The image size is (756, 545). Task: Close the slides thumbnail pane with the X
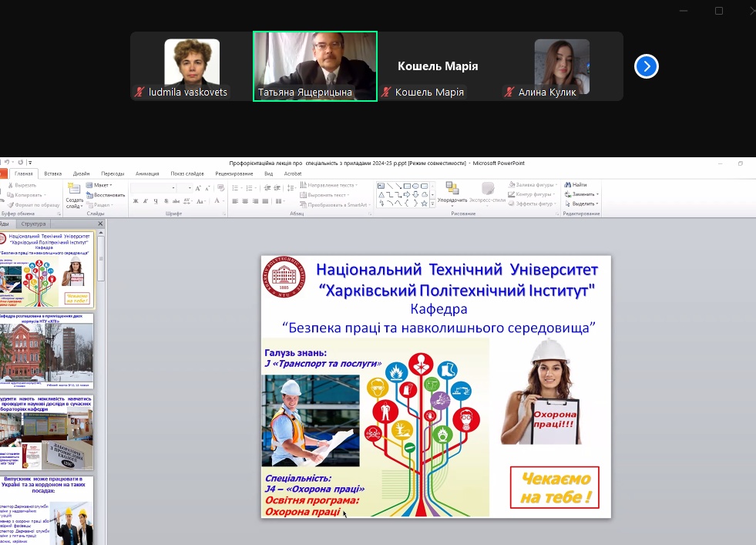click(x=100, y=224)
